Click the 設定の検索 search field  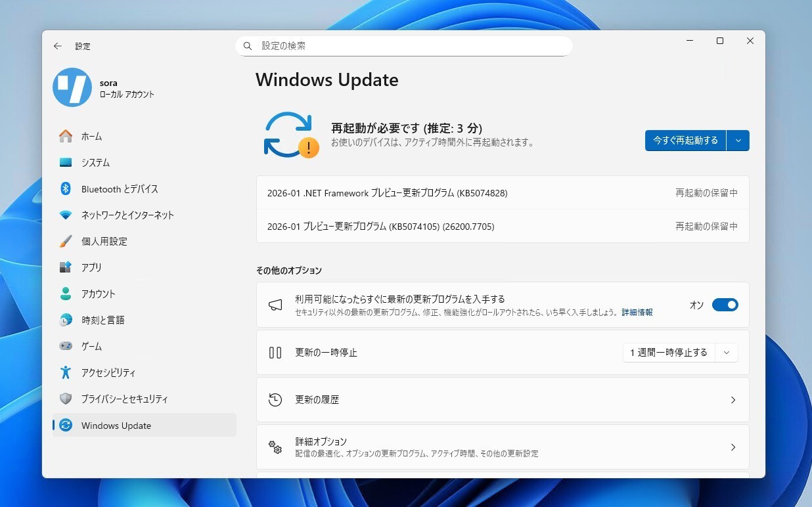tap(404, 46)
